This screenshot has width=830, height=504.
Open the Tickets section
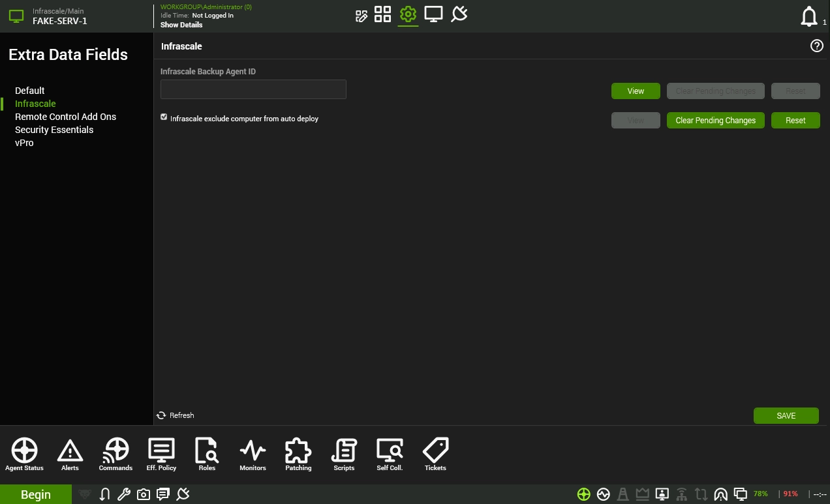pyautogui.click(x=435, y=454)
